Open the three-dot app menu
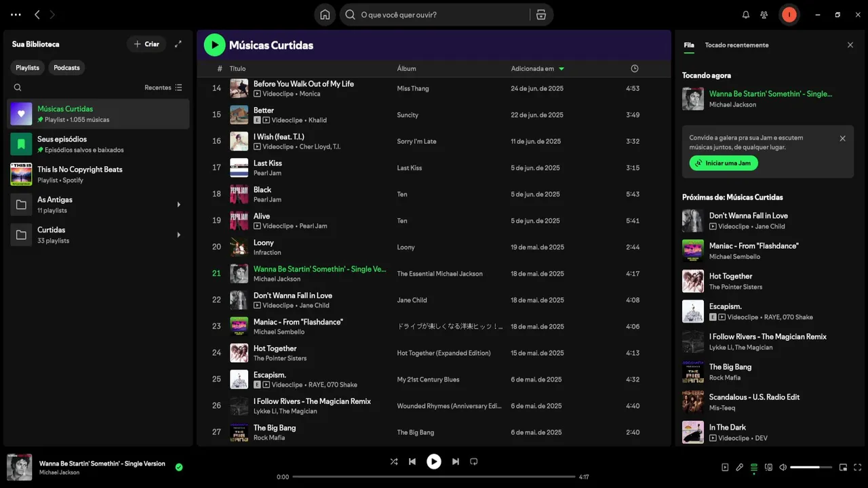 tap(16, 15)
